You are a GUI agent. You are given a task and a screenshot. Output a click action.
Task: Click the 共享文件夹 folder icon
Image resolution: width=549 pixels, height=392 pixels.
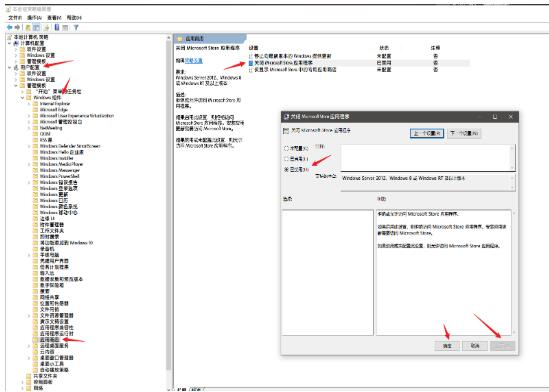click(29, 376)
